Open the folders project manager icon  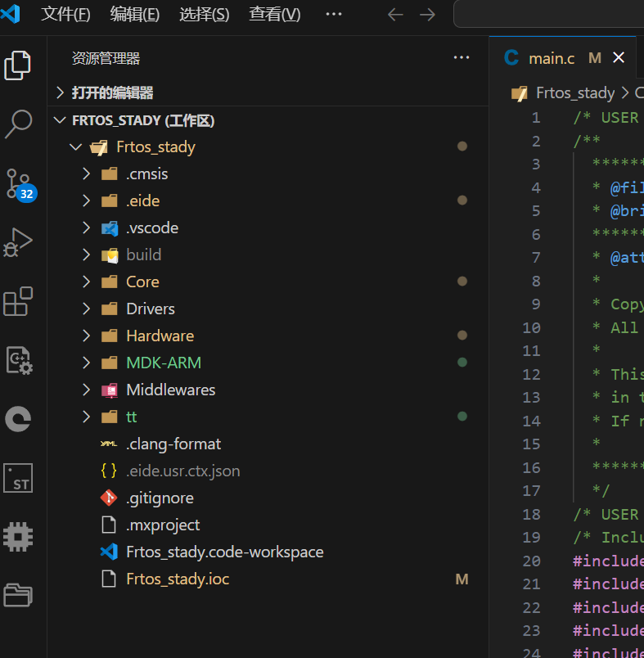click(x=18, y=595)
